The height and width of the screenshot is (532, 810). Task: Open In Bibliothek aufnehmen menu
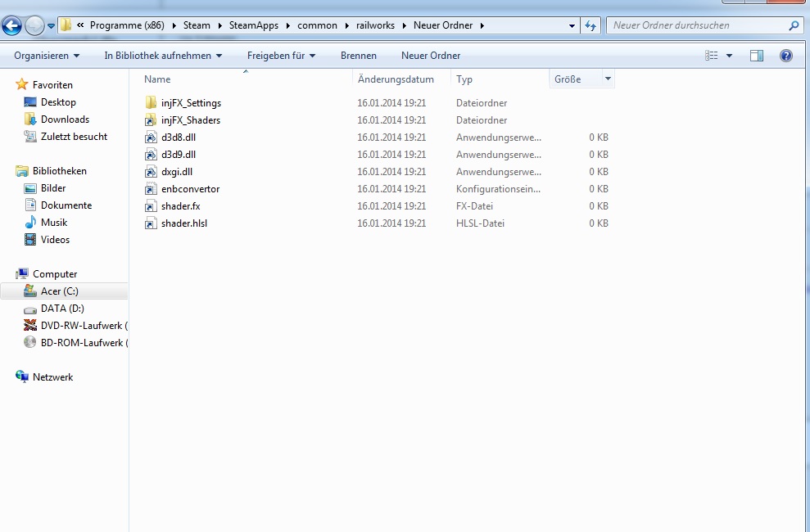point(163,55)
